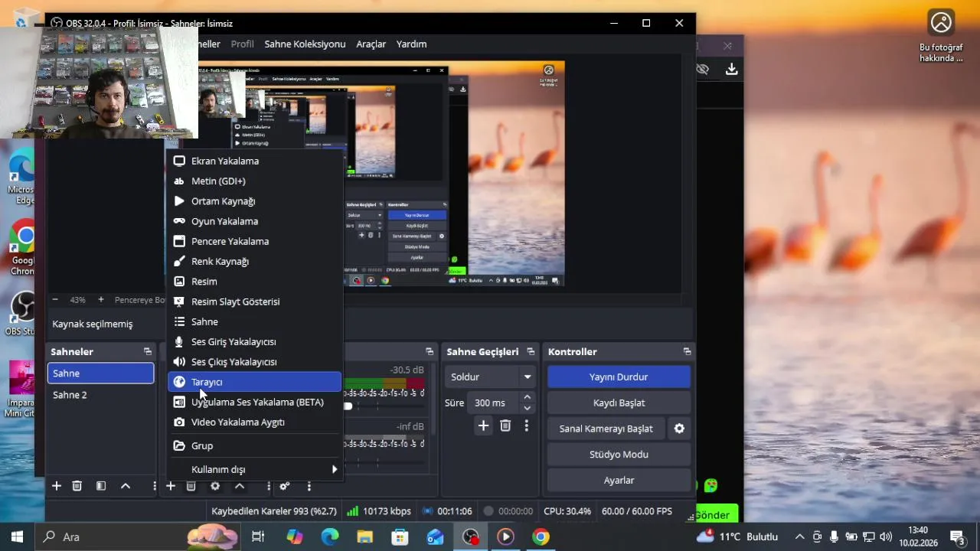This screenshot has width=980, height=551.
Task: Undock the Kontroller panel
Action: 687,351
